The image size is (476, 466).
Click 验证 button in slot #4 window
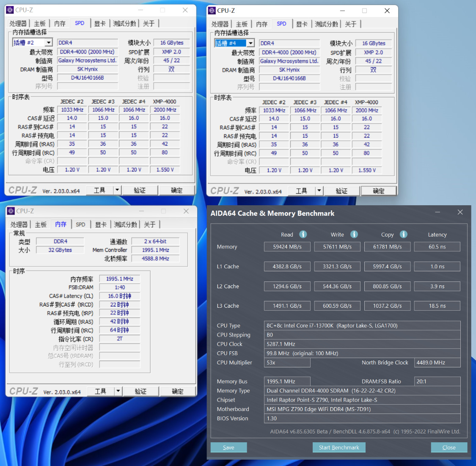pyautogui.click(x=342, y=191)
